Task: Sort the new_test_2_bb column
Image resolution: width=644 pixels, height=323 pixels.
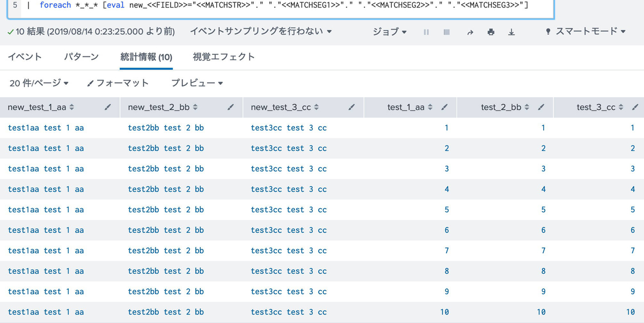Action: tap(197, 107)
